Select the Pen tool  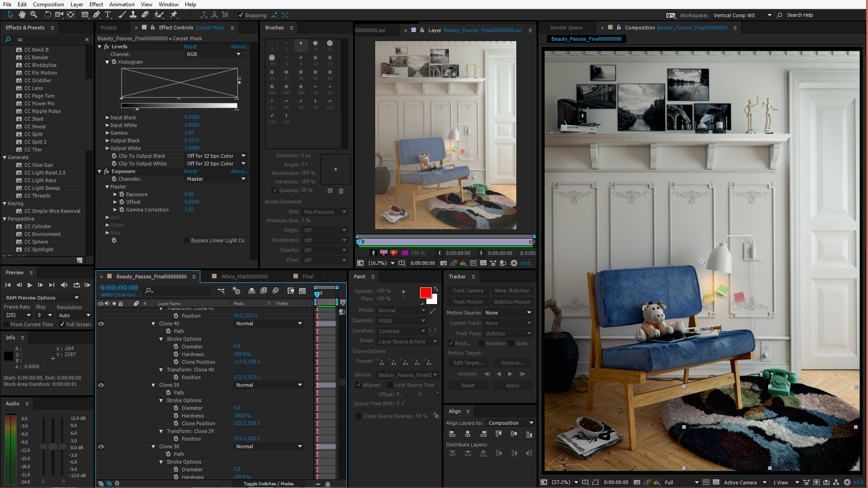point(96,15)
